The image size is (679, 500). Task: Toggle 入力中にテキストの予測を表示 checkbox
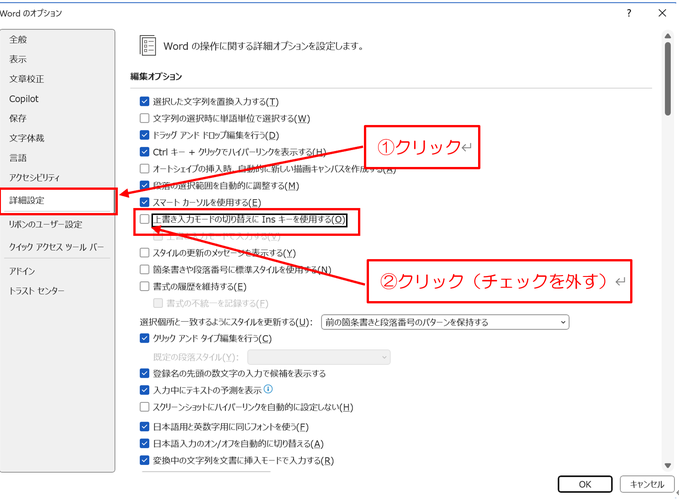coord(145,390)
